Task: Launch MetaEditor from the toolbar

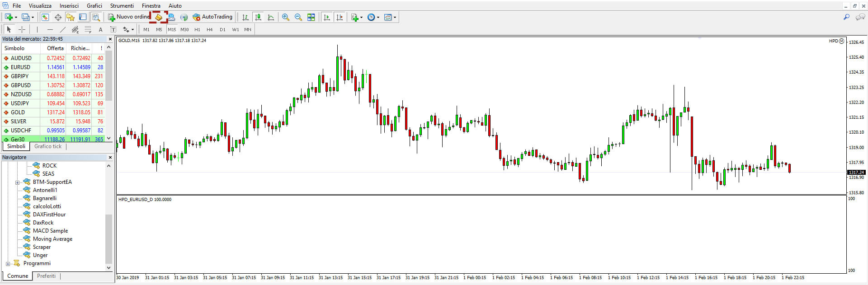Action: (158, 17)
